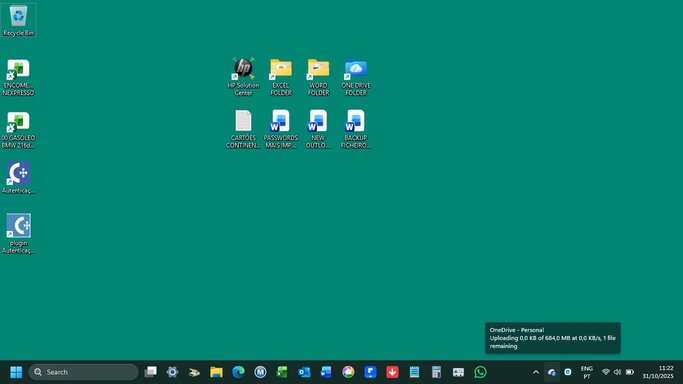Select the HP Solution Center shortcut
Screen dimensions: 683x384
[243, 77]
